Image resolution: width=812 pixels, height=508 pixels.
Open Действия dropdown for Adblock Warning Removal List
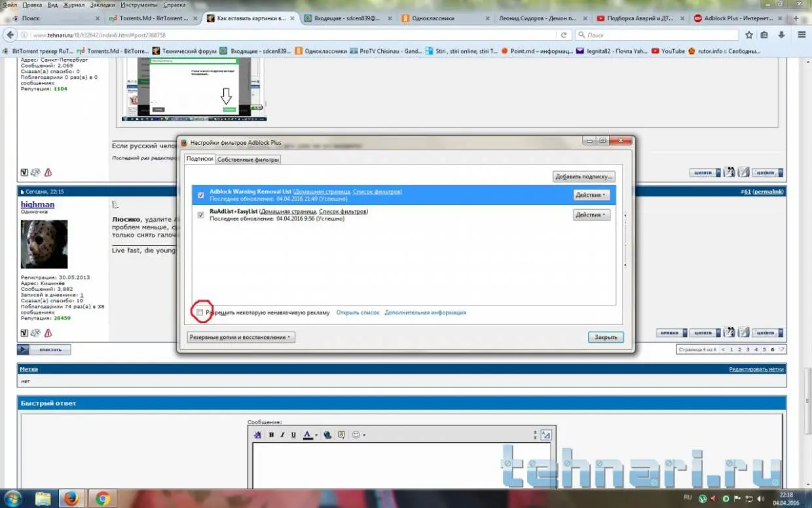point(591,195)
